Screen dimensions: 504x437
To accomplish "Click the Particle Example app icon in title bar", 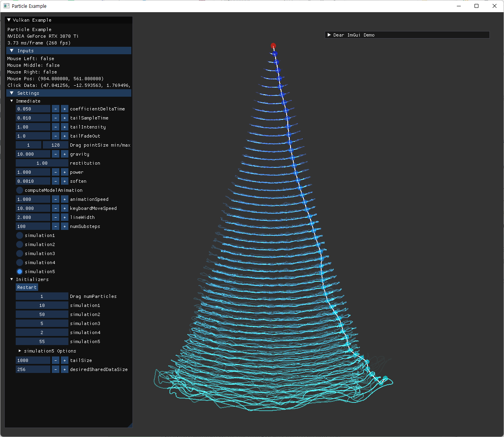I will pos(6,6).
